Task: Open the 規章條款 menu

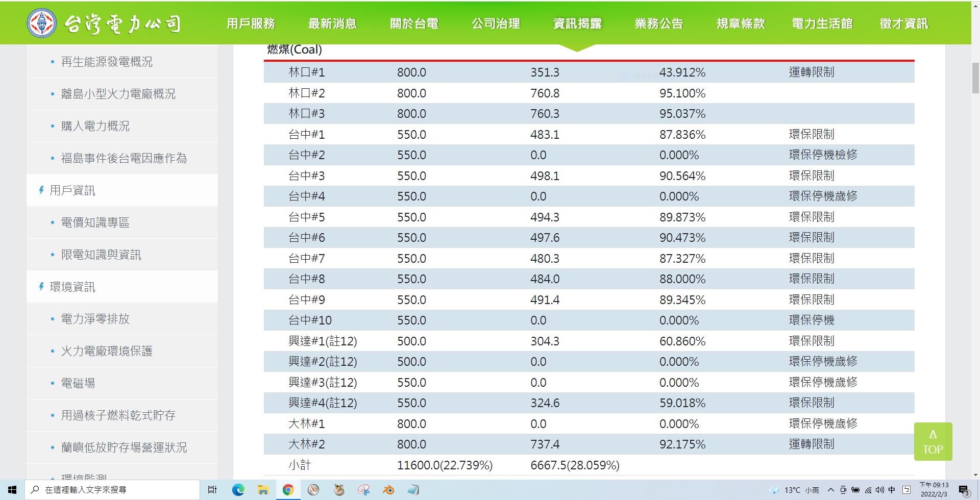Action: [741, 23]
